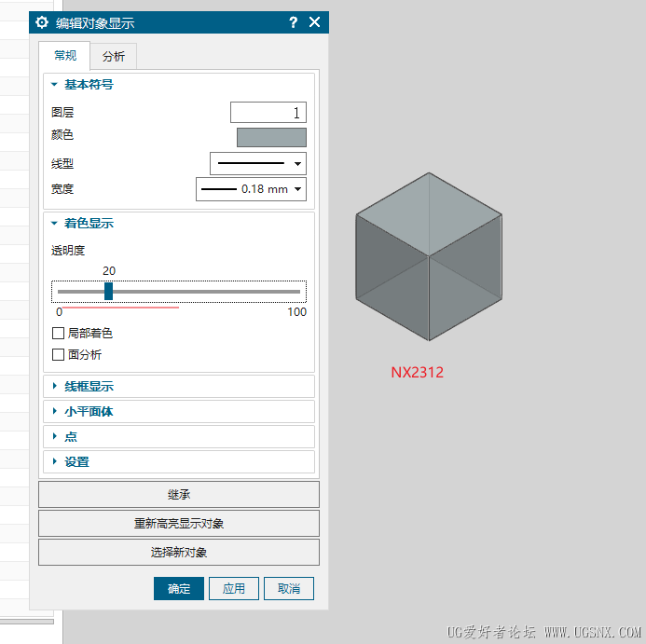Expand the 点 section
The image size is (646, 644).
(179, 437)
